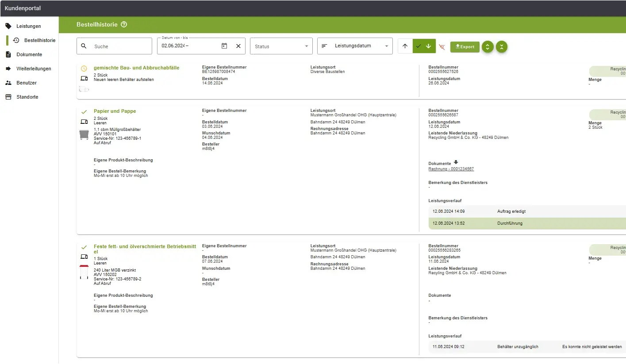
Task: Click the Export button
Action: click(x=465, y=47)
